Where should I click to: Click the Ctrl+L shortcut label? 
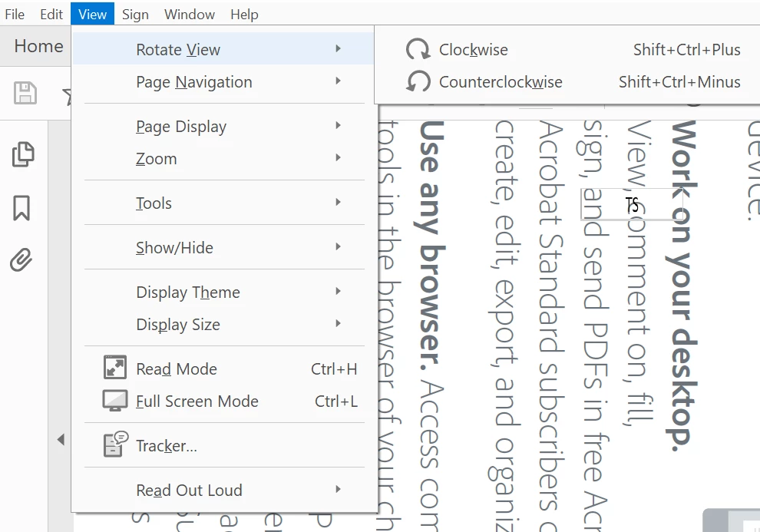(336, 401)
